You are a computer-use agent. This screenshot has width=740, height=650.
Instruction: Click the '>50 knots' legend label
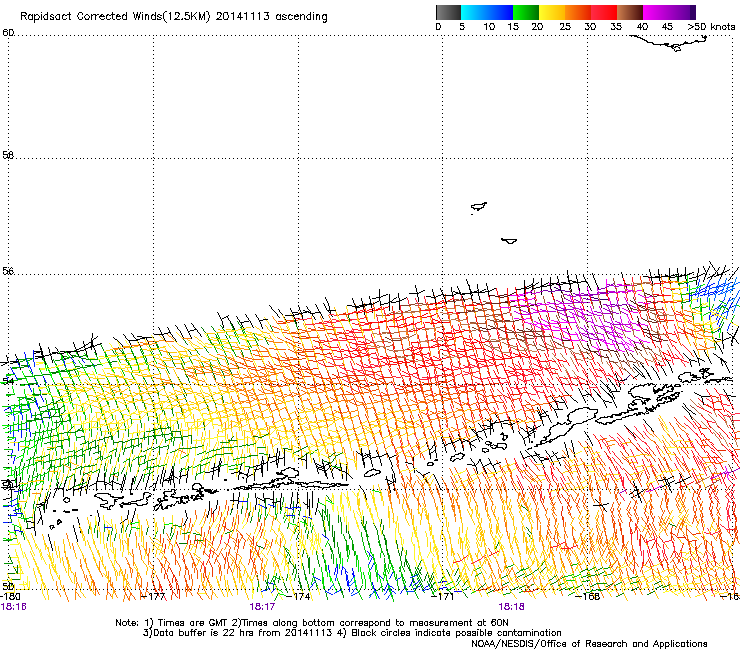(x=711, y=27)
